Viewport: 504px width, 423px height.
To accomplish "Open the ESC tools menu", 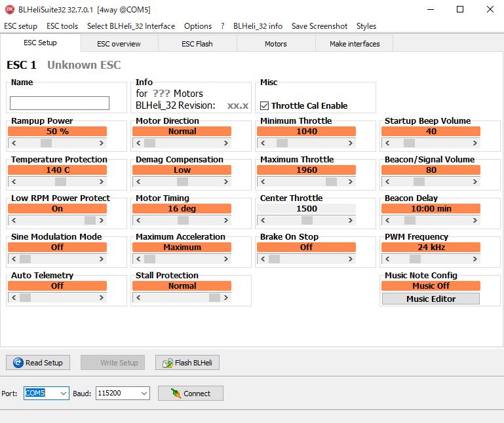I will click(62, 26).
